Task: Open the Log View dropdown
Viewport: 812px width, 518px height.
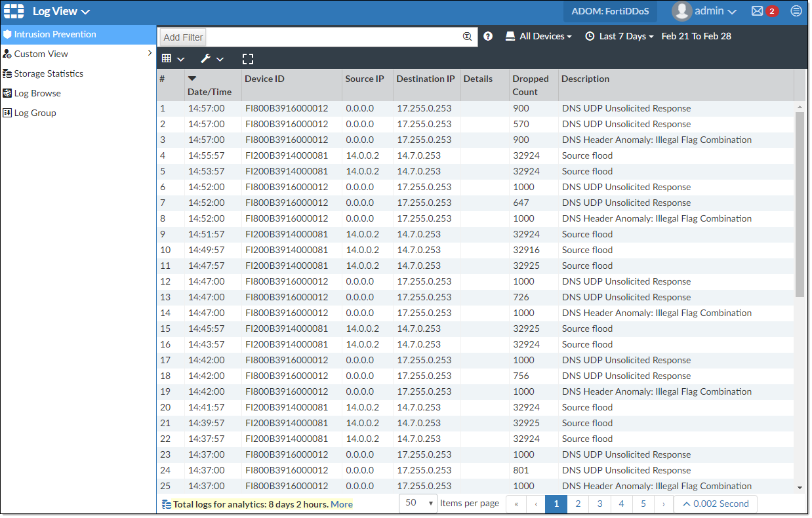Action: pyautogui.click(x=62, y=11)
